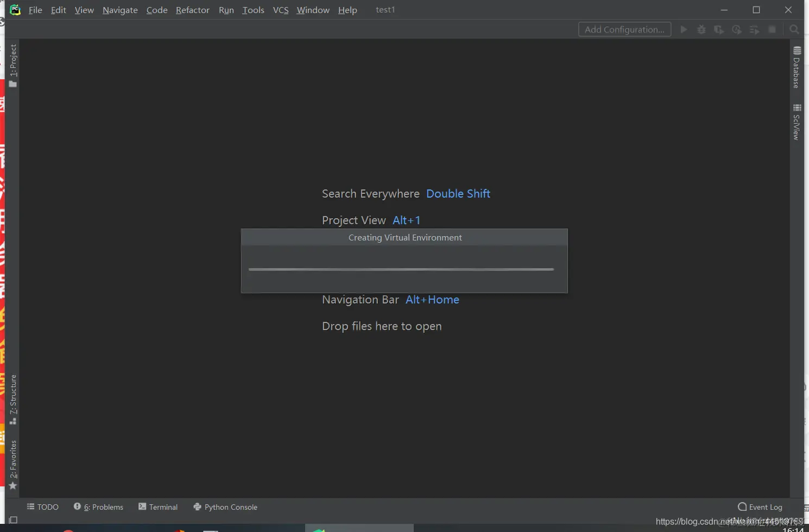
Task: Open the Run menu
Action: pyautogui.click(x=226, y=10)
